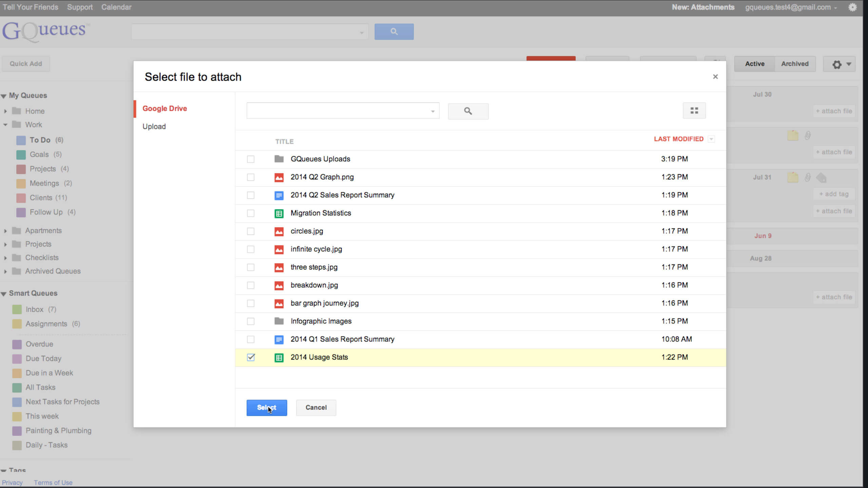Screen dimensions: 868x488
Task: Check the breakdown.jpg checkbox
Action: tap(251, 285)
